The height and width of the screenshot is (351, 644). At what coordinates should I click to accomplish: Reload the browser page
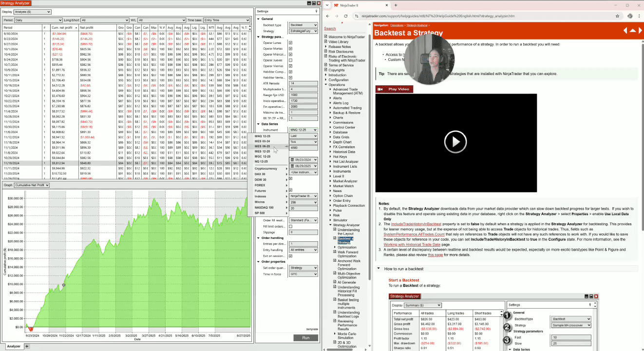345,16
